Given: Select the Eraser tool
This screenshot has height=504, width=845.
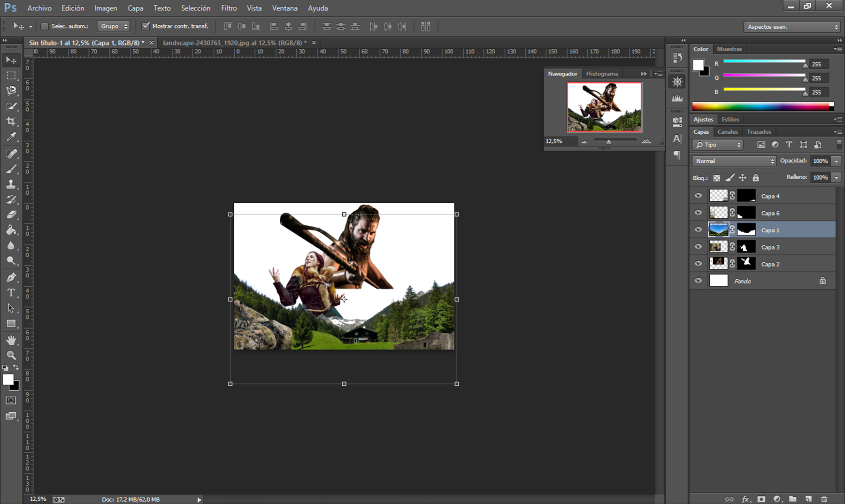Looking at the screenshot, I should point(11,215).
